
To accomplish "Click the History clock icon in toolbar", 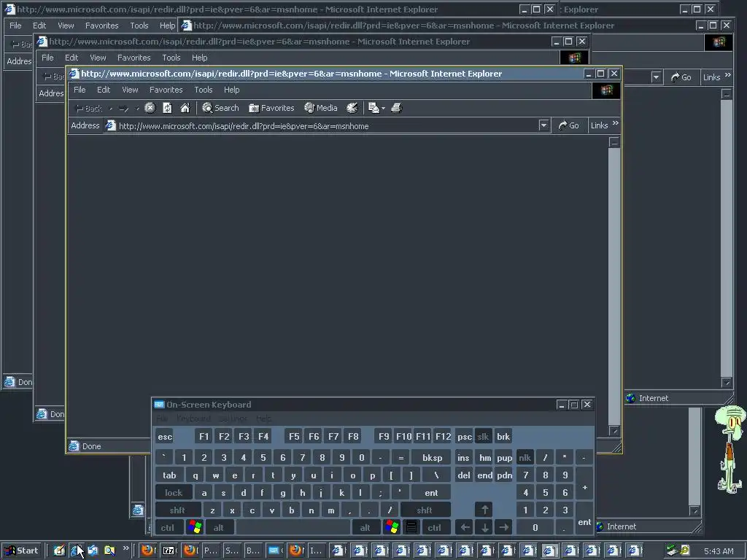I will pos(352,108).
